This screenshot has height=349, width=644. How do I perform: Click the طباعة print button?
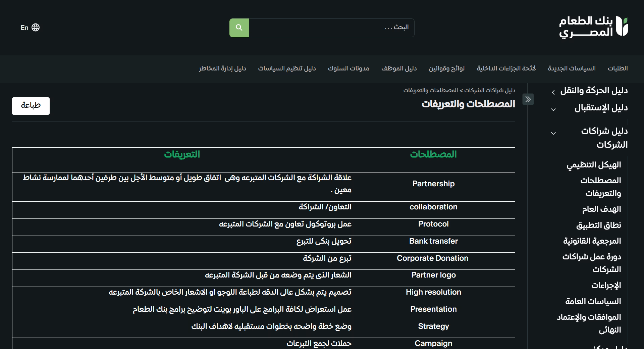click(31, 106)
